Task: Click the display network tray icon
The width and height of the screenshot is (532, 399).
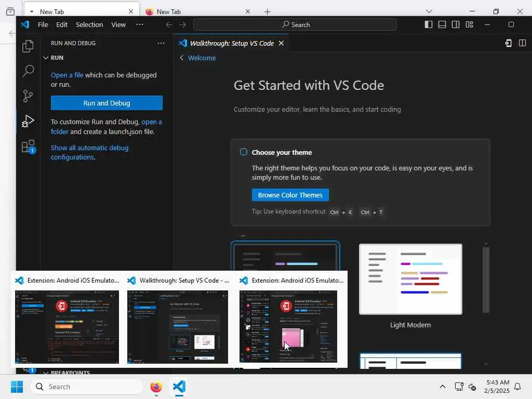Action: pyautogui.click(x=459, y=387)
